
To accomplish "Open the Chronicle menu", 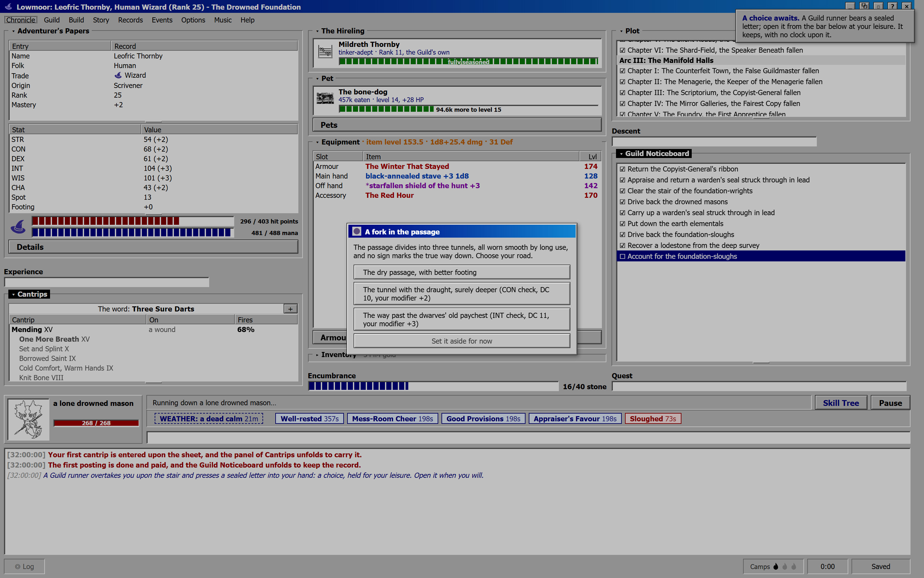I will tap(21, 20).
